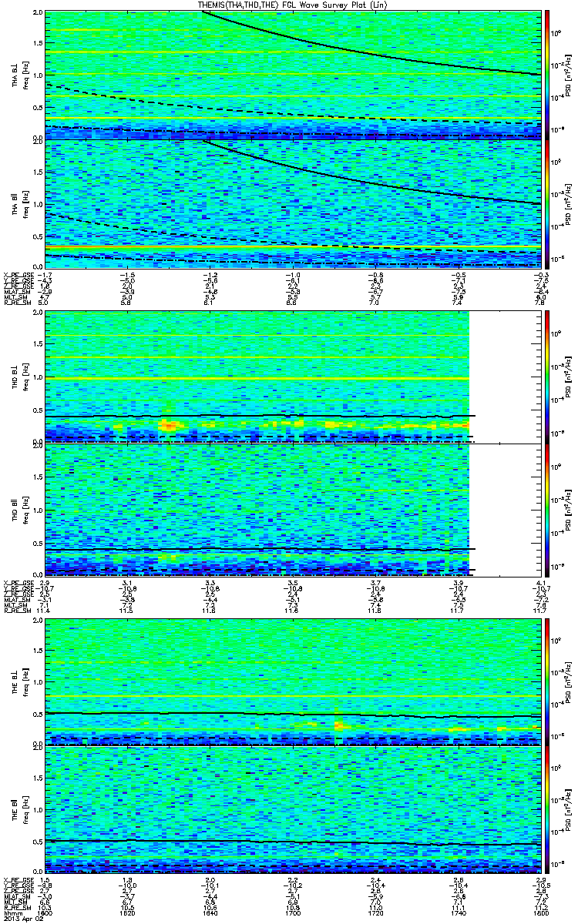
Task: Click the THE B-perpendicular panel color bar
Action: click(x=547, y=680)
